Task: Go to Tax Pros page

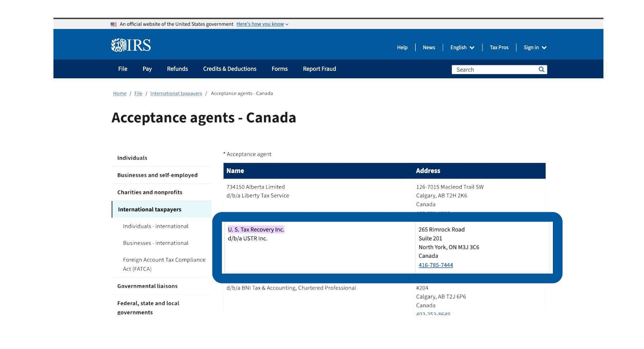Action: pyautogui.click(x=499, y=47)
